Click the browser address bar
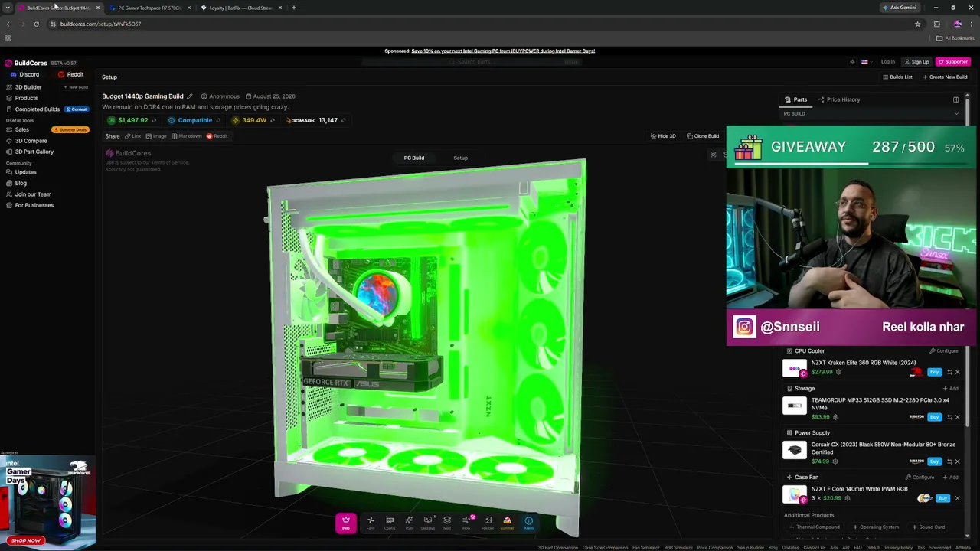Screen dimensions: 980x551 482,24
